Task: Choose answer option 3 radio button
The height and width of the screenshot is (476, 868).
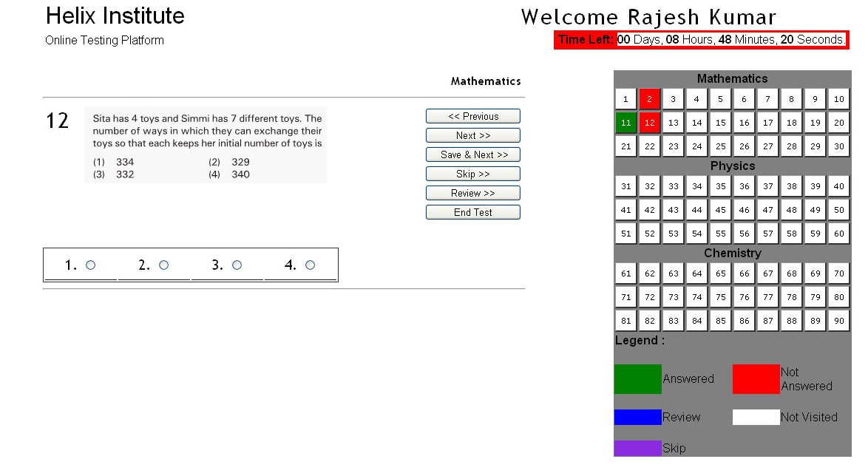Action: [x=237, y=265]
